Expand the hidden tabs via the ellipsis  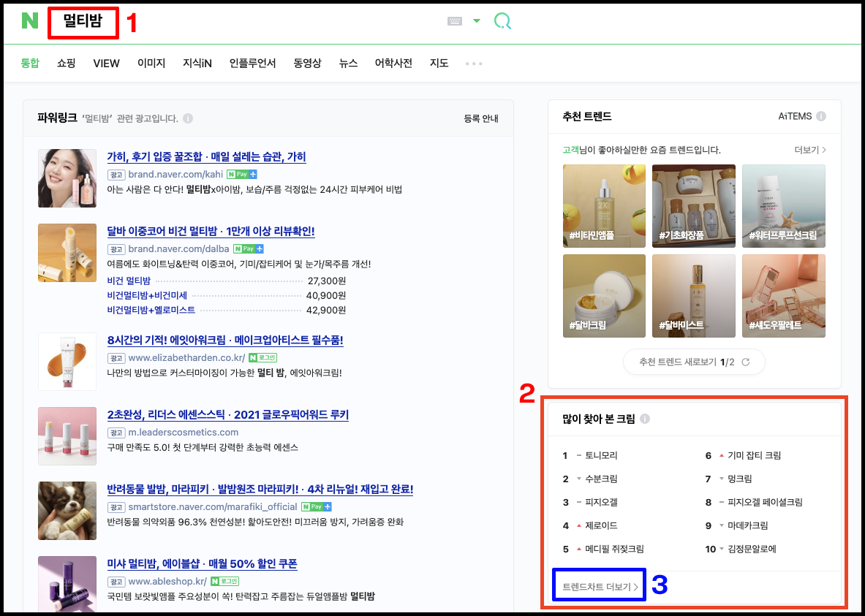point(473,63)
